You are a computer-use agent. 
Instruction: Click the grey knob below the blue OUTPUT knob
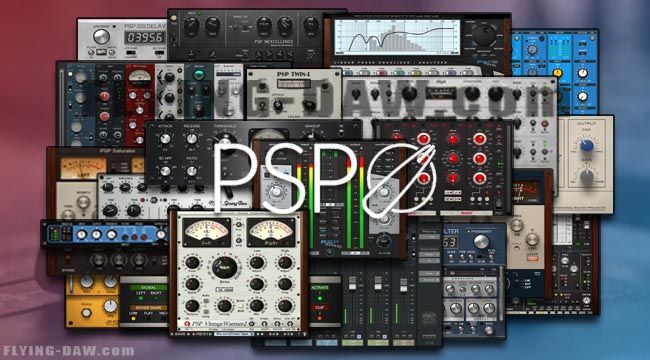[587, 177]
